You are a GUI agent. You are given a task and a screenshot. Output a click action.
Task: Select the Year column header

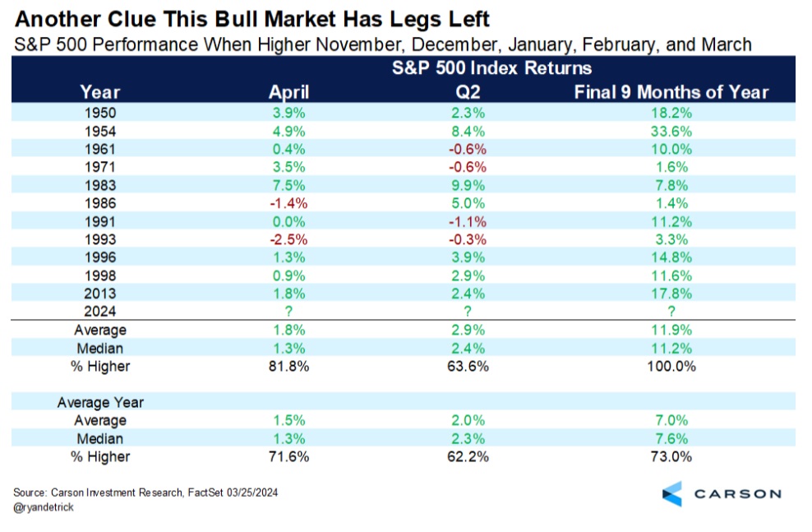pyautogui.click(x=100, y=91)
